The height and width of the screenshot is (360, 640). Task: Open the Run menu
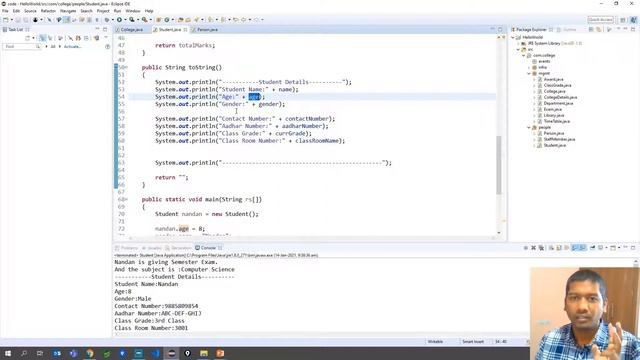click(117, 11)
